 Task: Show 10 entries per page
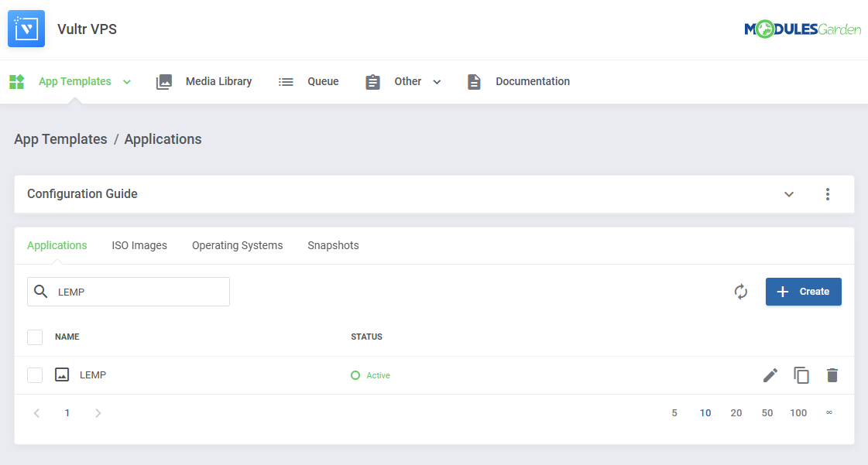point(705,413)
